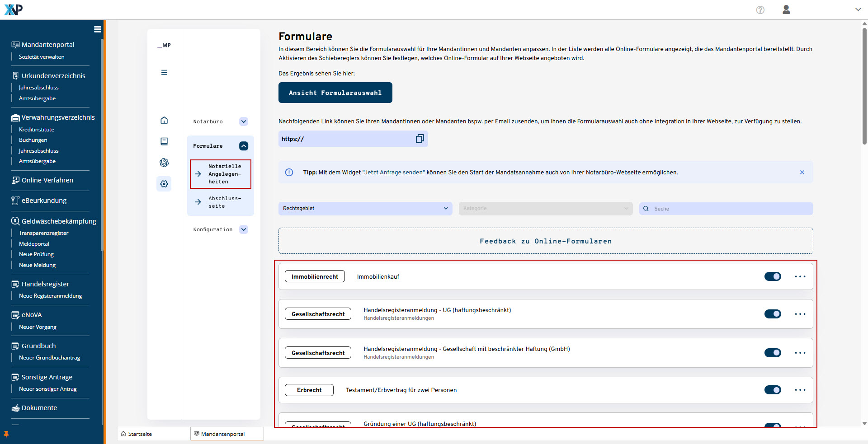Open the XNP logo home
The height and width of the screenshot is (444, 868).
pos(13,9)
